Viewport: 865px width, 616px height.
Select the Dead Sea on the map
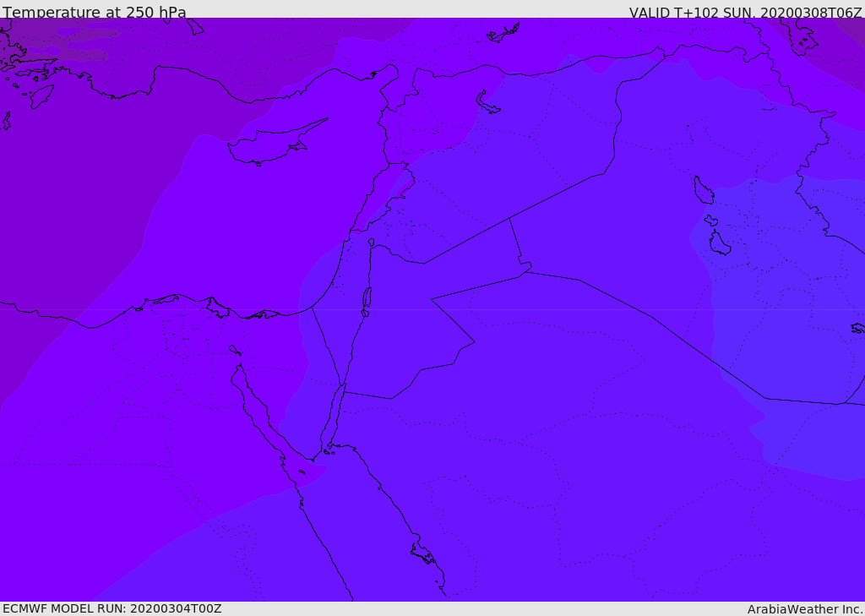pyautogui.click(x=367, y=297)
